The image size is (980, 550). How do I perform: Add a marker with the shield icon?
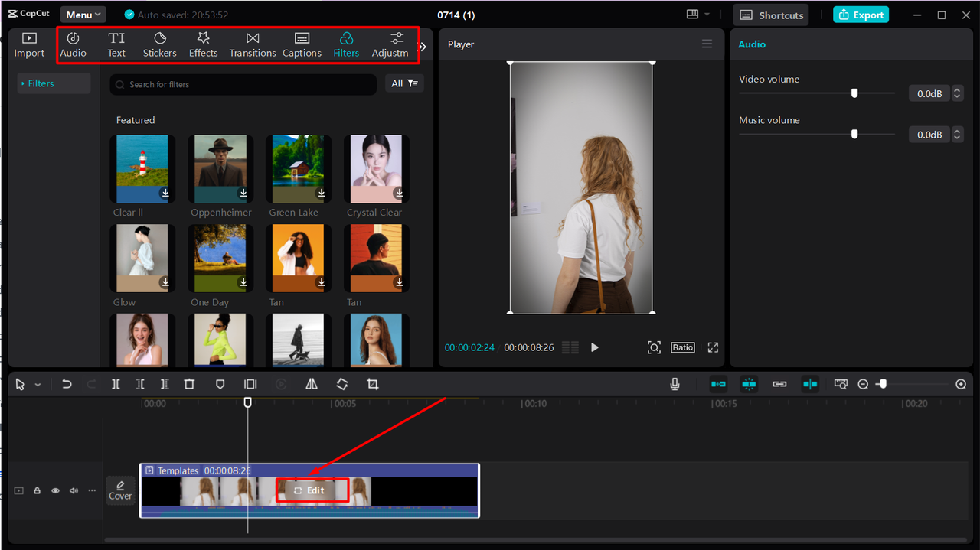point(220,384)
